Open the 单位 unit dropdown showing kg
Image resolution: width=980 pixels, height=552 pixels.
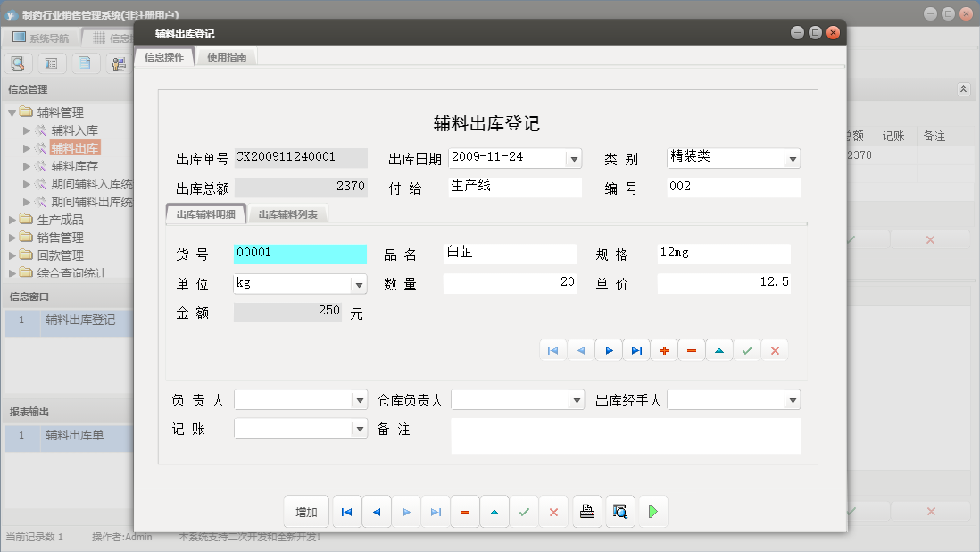(360, 282)
